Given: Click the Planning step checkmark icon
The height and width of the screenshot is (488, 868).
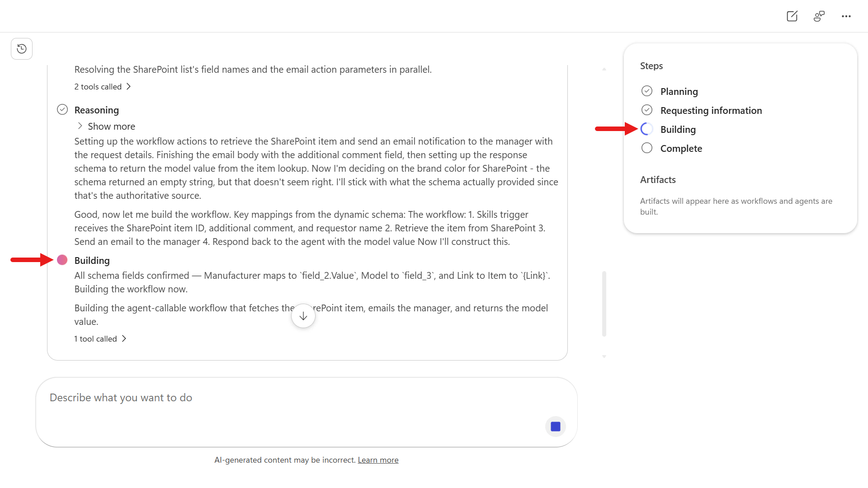Looking at the screenshot, I should pos(647,91).
